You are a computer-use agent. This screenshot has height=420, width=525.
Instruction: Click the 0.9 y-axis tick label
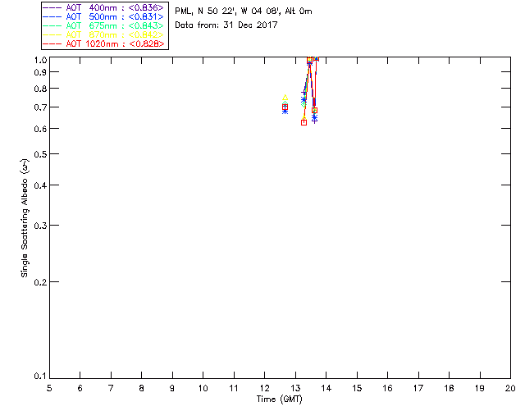pyautogui.click(x=40, y=72)
